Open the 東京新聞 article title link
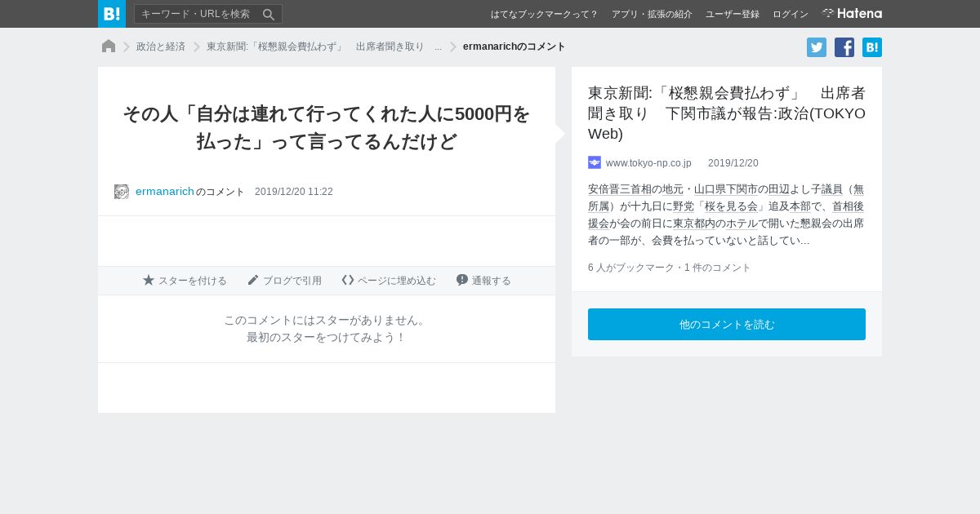 (x=727, y=113)
